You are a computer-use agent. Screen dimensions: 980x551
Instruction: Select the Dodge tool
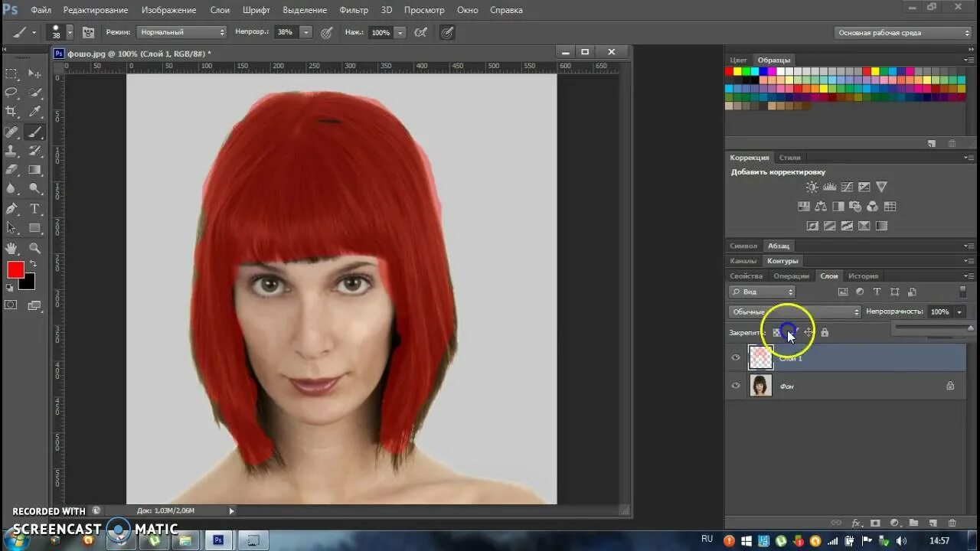tap(34, 189)
